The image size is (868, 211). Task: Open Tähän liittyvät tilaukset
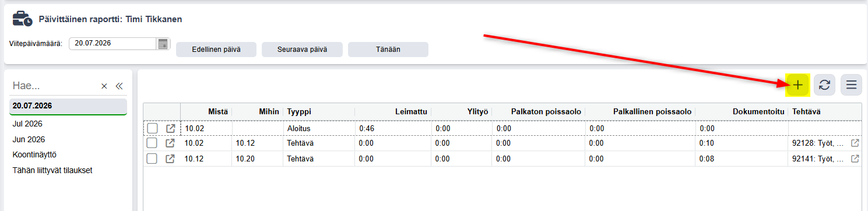pos(52,171)
